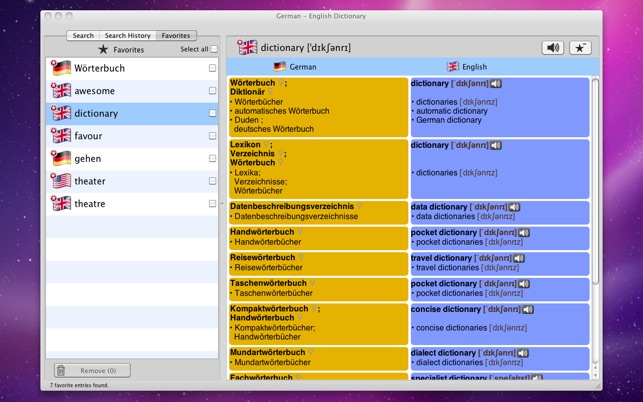Click the Remove (0) button
The height and width of the screenshot is (402, 643).
click(92, 370)
